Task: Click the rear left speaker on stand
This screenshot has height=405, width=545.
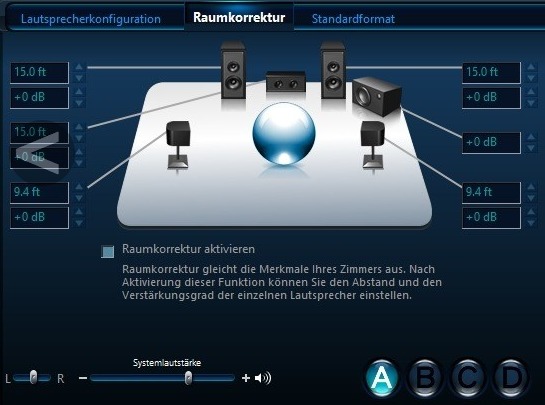Action: [x=178, y=145]
